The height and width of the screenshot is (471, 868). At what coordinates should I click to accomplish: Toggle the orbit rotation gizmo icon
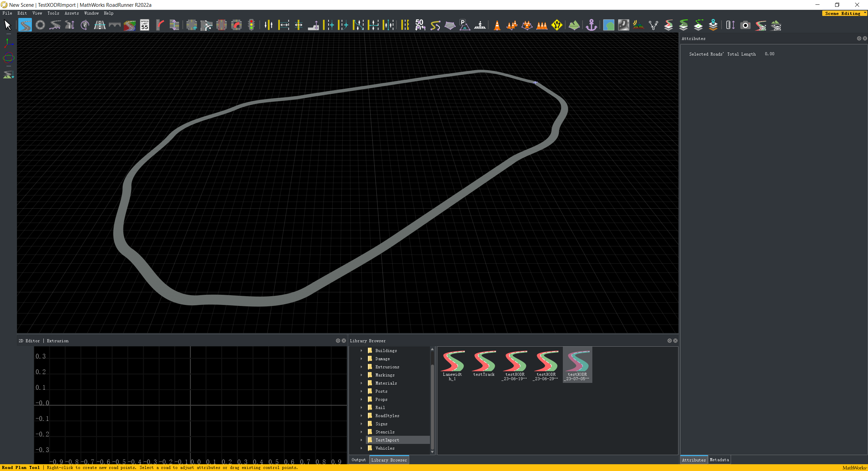(8, 58)
